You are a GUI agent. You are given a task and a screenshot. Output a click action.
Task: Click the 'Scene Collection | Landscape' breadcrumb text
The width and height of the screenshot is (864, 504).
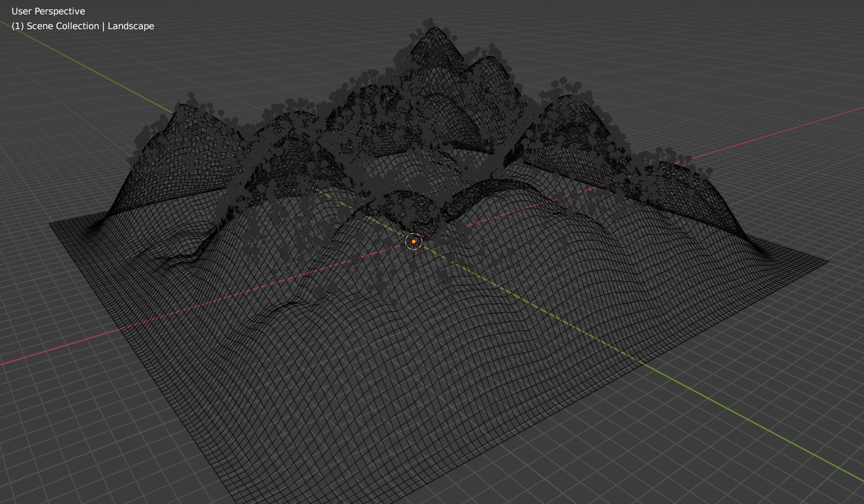click(83, 26)
